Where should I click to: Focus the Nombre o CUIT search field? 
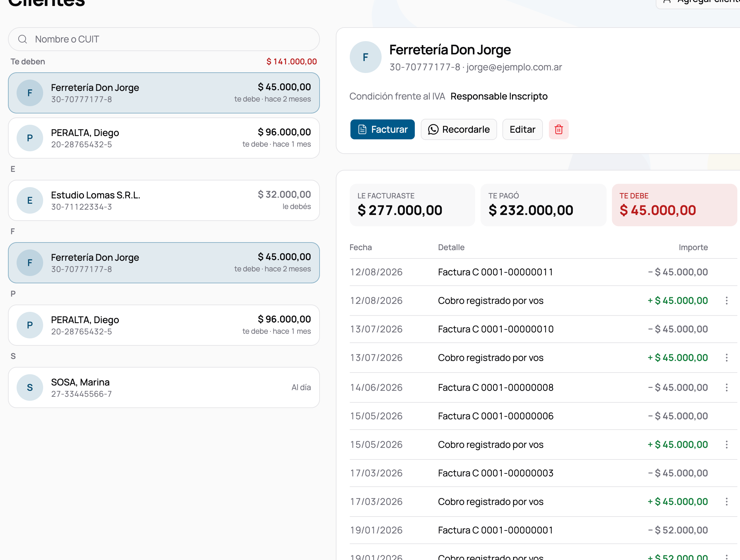(x=164, y=39)
